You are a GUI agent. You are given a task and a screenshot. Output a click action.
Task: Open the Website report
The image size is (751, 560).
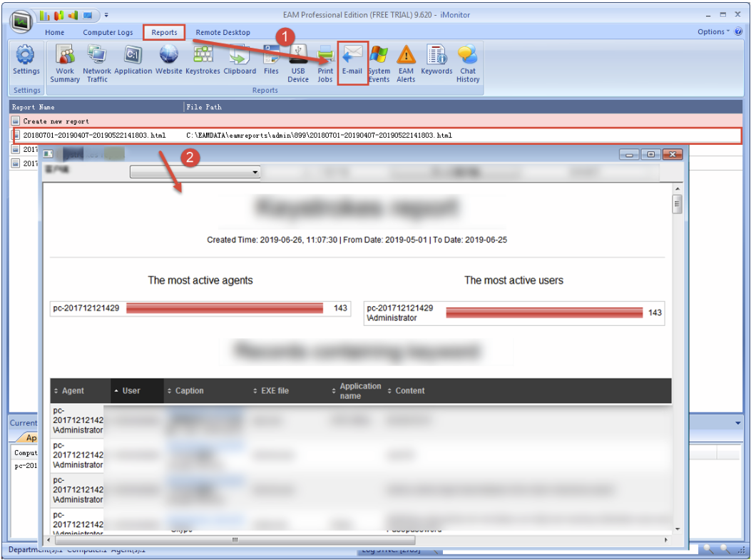169,61
